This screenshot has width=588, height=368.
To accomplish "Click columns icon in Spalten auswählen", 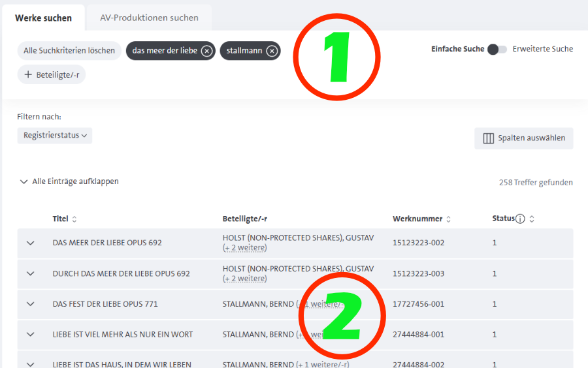I will (x=488, y=138).
